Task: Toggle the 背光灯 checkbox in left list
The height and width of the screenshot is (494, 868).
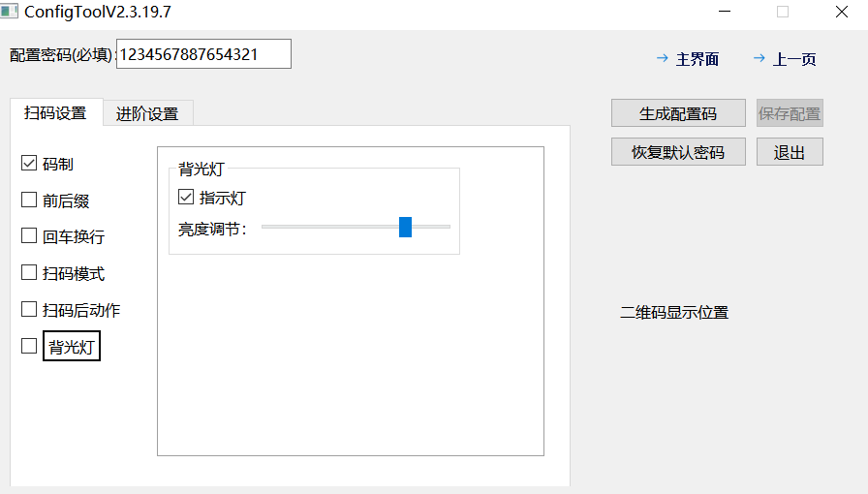Action: click(x=29, y=346)
